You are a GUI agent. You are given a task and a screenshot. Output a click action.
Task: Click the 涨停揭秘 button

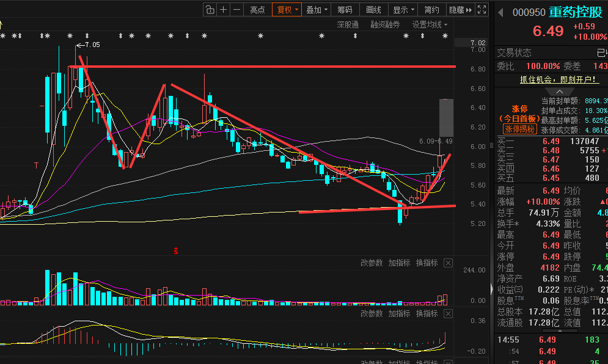coord(519,129)
